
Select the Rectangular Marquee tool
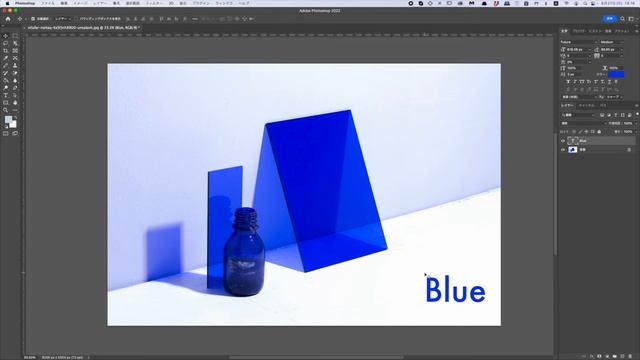15,36
